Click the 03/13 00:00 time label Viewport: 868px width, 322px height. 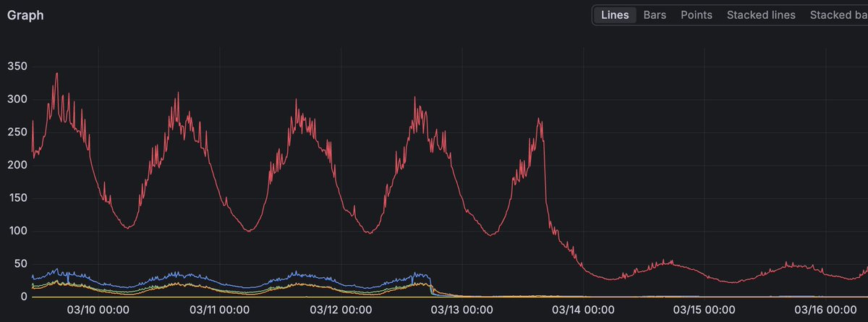461,310
